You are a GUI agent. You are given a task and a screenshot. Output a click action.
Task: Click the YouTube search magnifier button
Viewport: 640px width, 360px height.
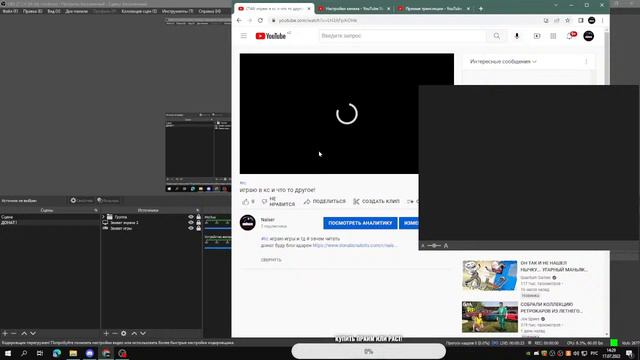pos(497,36)
